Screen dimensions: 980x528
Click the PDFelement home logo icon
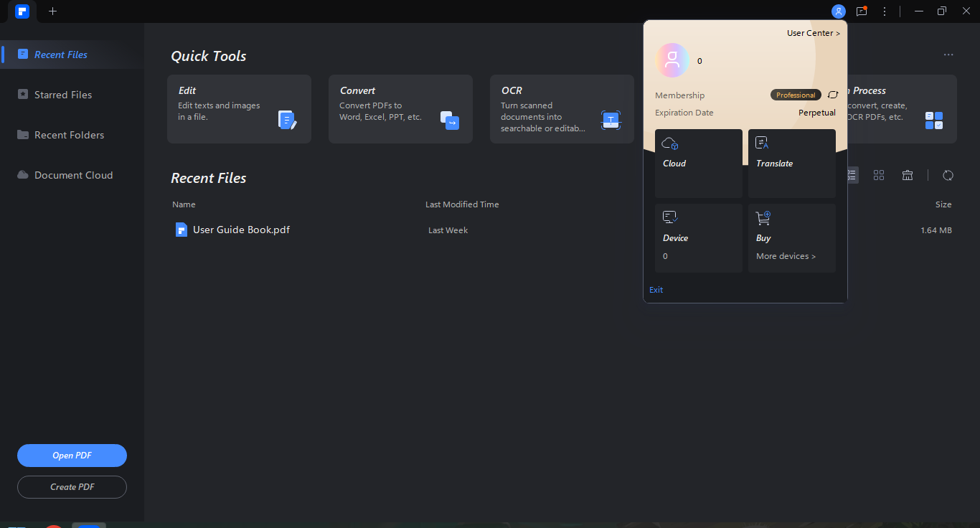(x=22, y=11)
